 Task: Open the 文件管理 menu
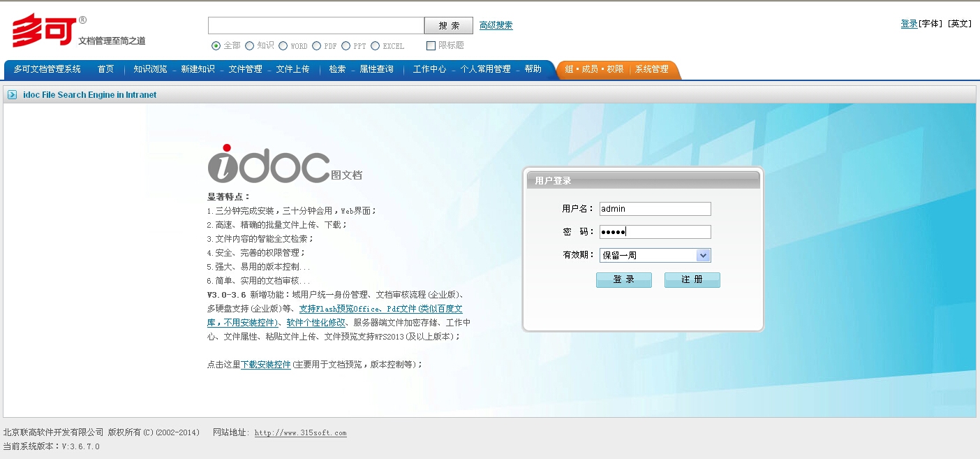point(246,69)
